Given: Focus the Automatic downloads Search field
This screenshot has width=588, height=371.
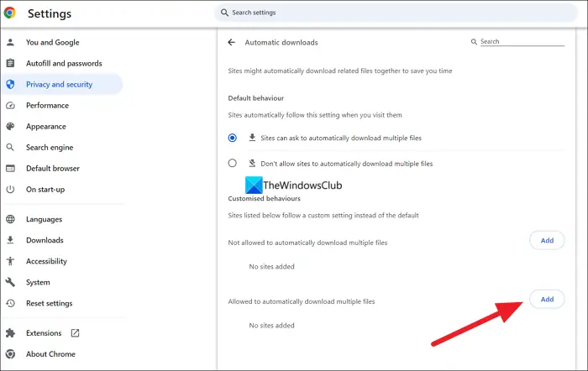Looking at the screenshot, I should coord(522,42).
